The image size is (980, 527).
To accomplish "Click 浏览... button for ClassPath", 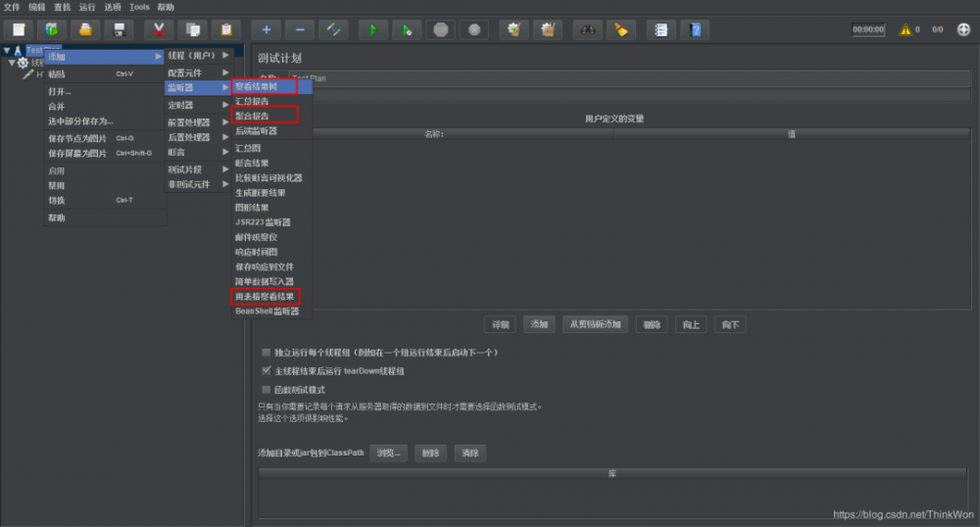I will click(388, 453).
